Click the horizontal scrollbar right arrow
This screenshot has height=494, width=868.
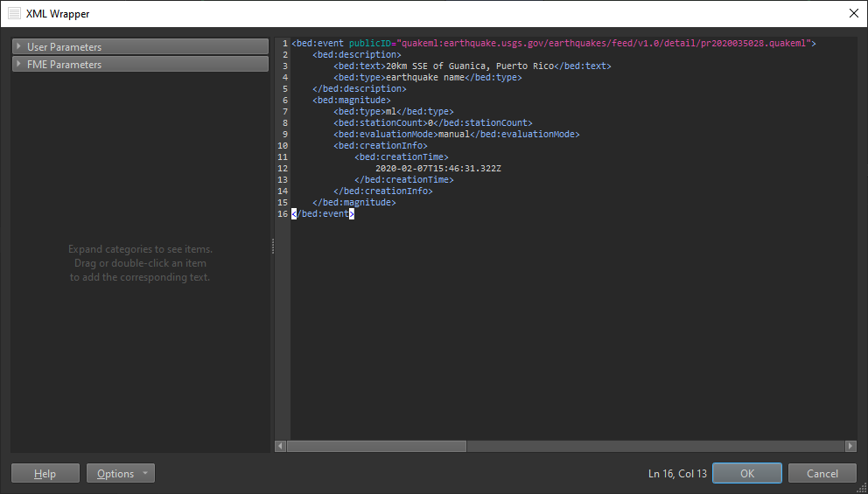click(850, 446)
